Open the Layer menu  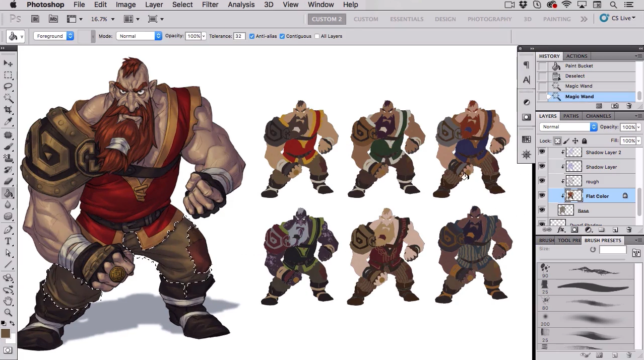[154, 5]
